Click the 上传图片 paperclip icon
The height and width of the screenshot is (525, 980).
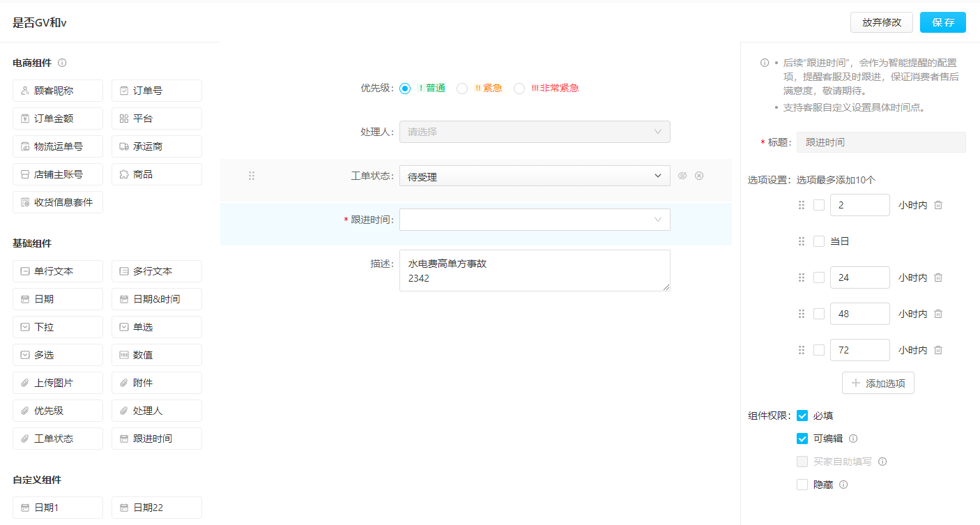[x=25, y=383]
